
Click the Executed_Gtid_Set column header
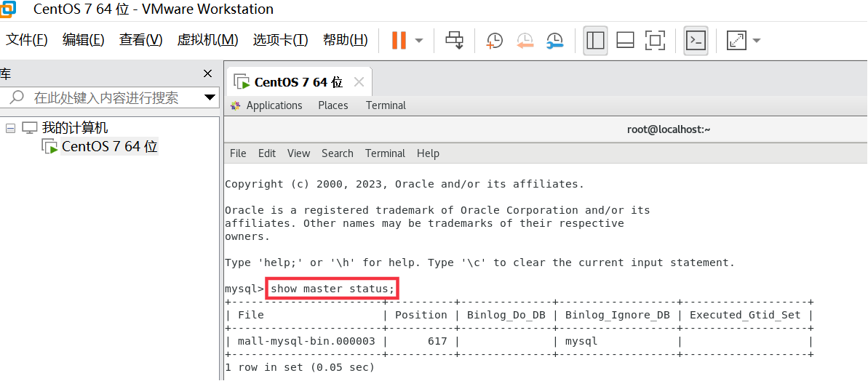[x=745, y=315]
